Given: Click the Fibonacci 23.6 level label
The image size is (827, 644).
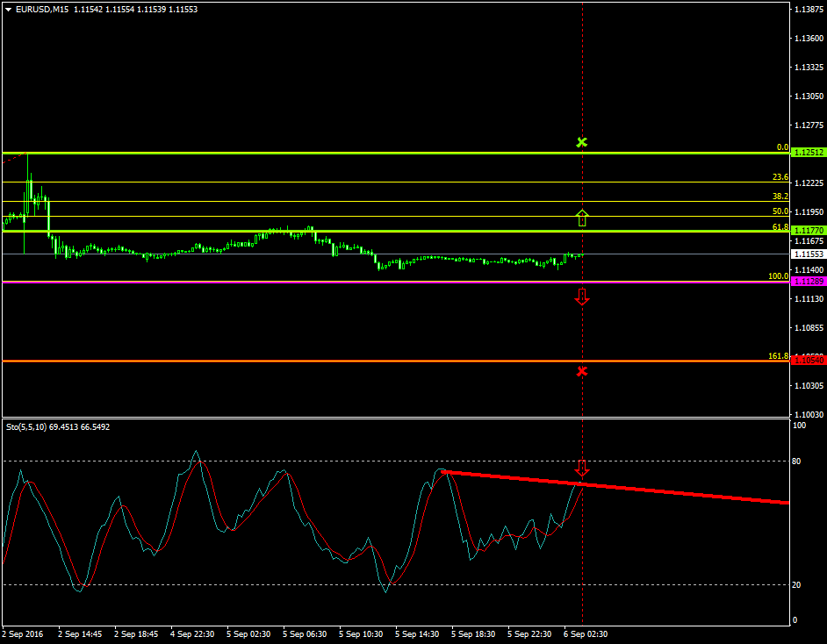Looking at the screenshot, I should click(x=780, y=177).
